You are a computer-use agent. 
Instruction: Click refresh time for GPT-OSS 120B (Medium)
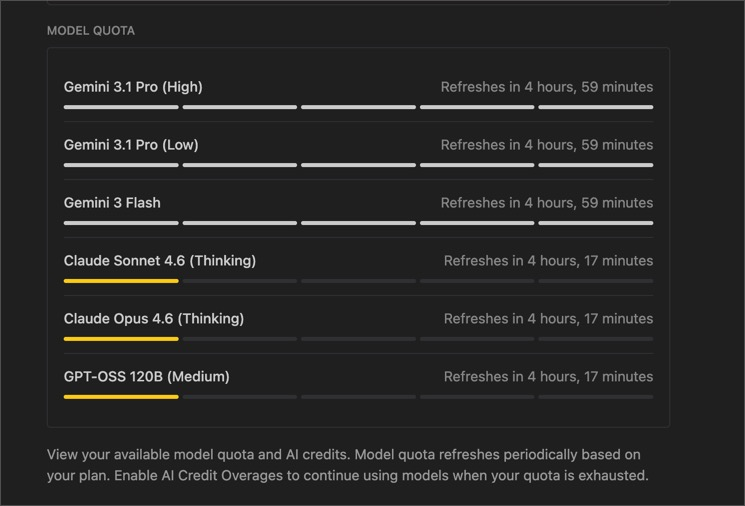[x=548, y=377]
